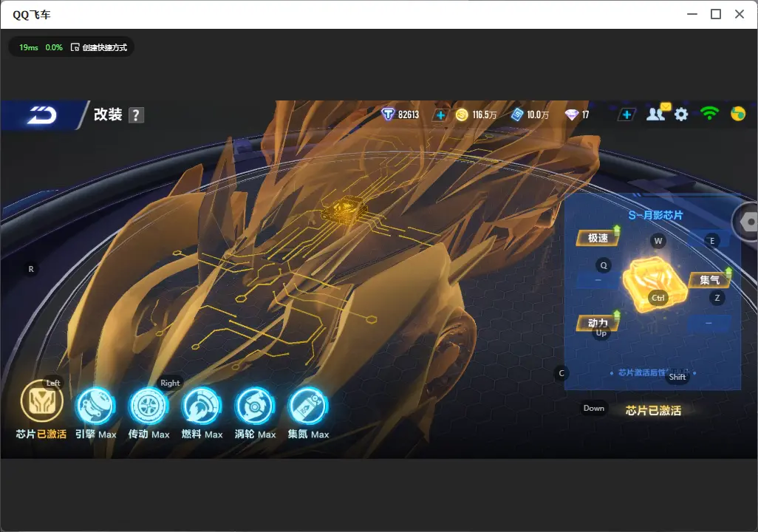Click the 19ms latency readout
Screen dimensions: 758x532
click(29, 47)
